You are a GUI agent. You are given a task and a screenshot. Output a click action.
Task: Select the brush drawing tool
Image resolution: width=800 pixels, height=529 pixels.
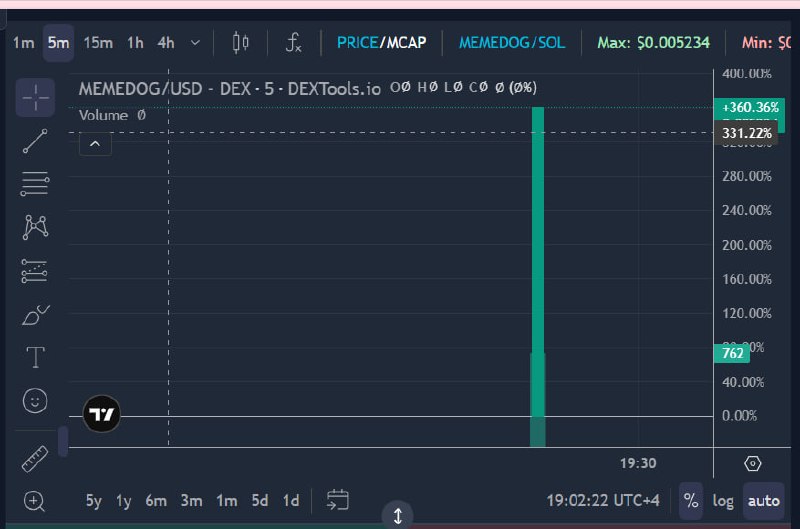[x=35, y=315]
